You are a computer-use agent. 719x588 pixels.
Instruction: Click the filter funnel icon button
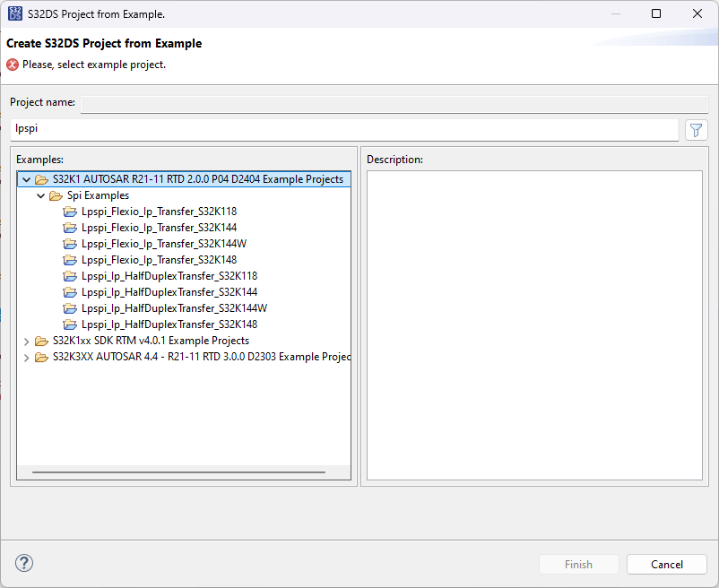[696, 130]
